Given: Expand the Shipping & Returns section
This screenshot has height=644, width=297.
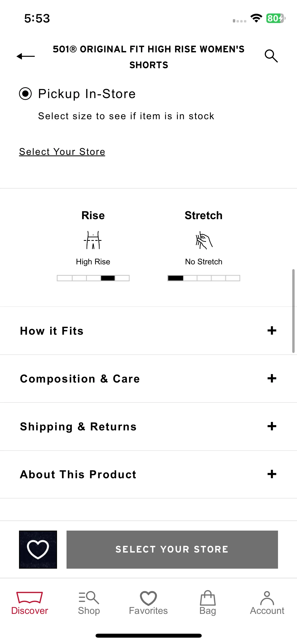Looking at the screenshot, I should click(148, 426).
